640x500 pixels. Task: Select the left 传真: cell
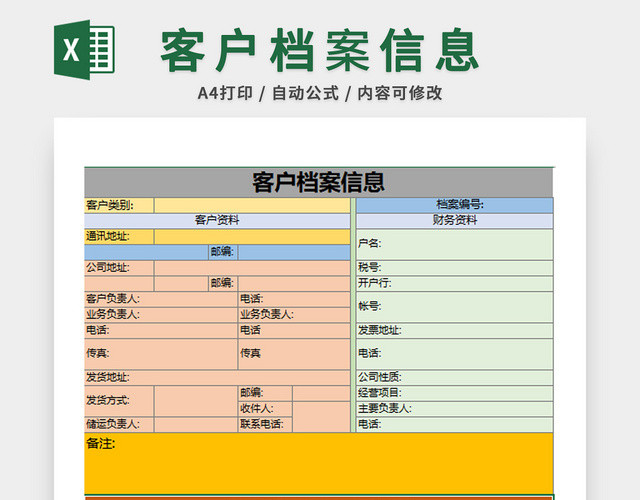(161, 353)
